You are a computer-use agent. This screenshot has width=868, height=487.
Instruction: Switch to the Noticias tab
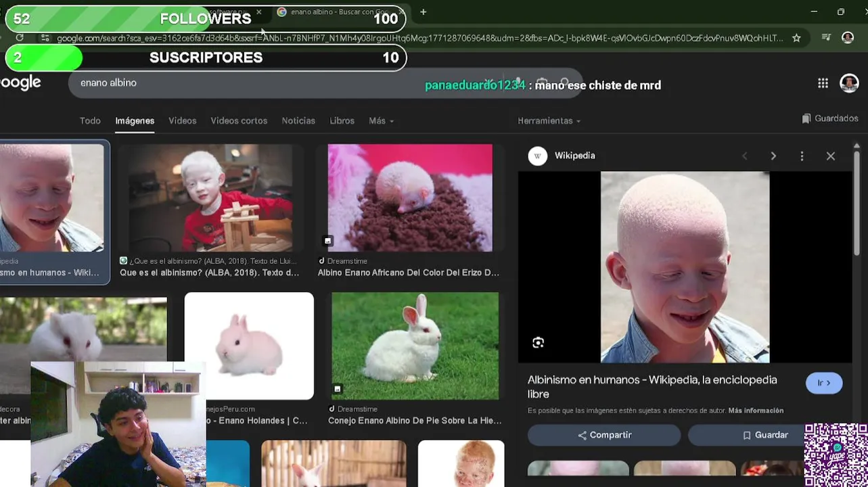[x=298, y=120]
